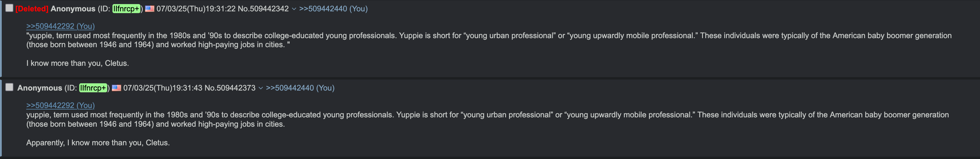Click the green llfnrcp+ ID badge on the second post

click(x=93, y=88)
